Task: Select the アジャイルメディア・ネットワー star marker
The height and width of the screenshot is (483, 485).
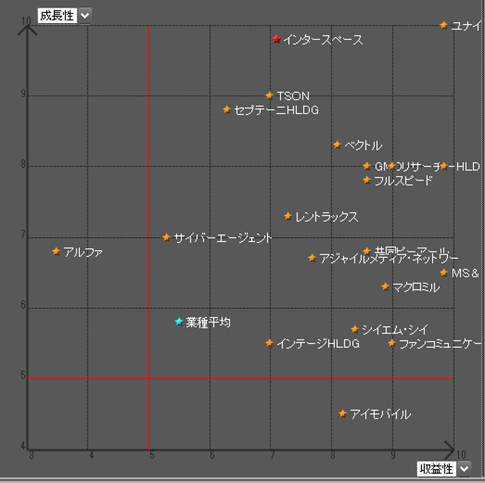Action: click(x=312, y=258)
